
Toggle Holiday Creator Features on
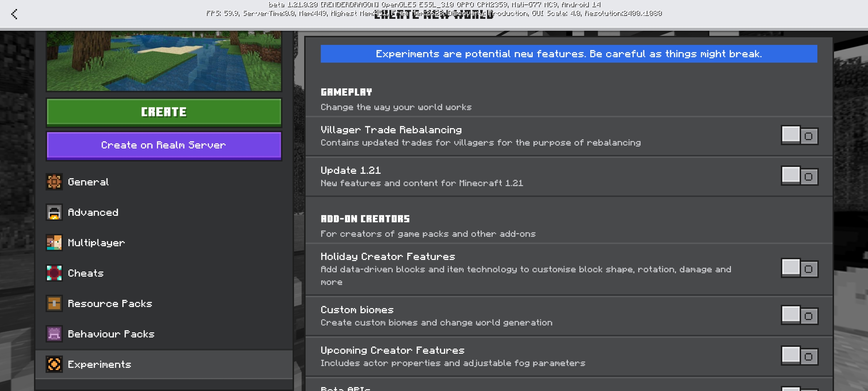click(x=799, y=269)
